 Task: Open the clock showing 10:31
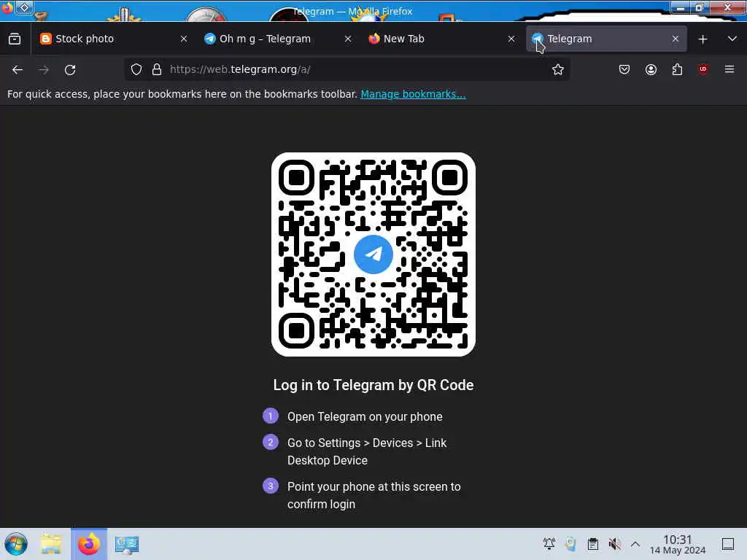coord(678,544)
